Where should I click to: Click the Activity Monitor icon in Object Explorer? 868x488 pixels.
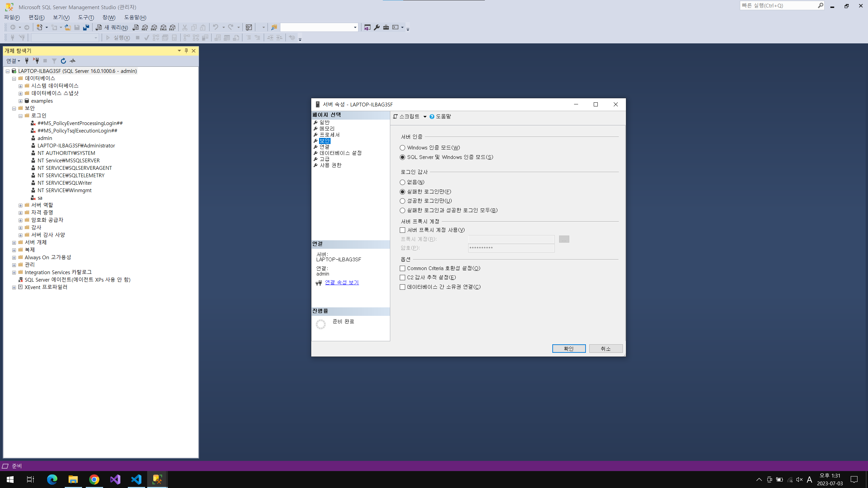pos(72,61)
